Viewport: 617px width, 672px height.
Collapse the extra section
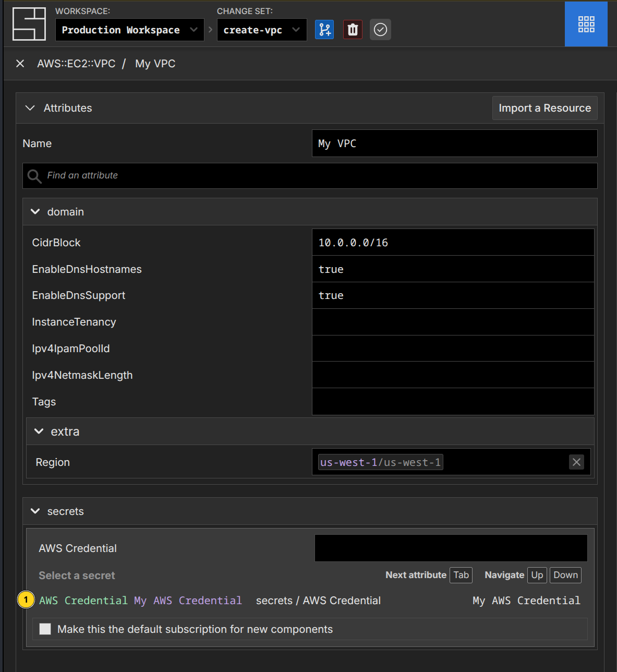[39, 431]
